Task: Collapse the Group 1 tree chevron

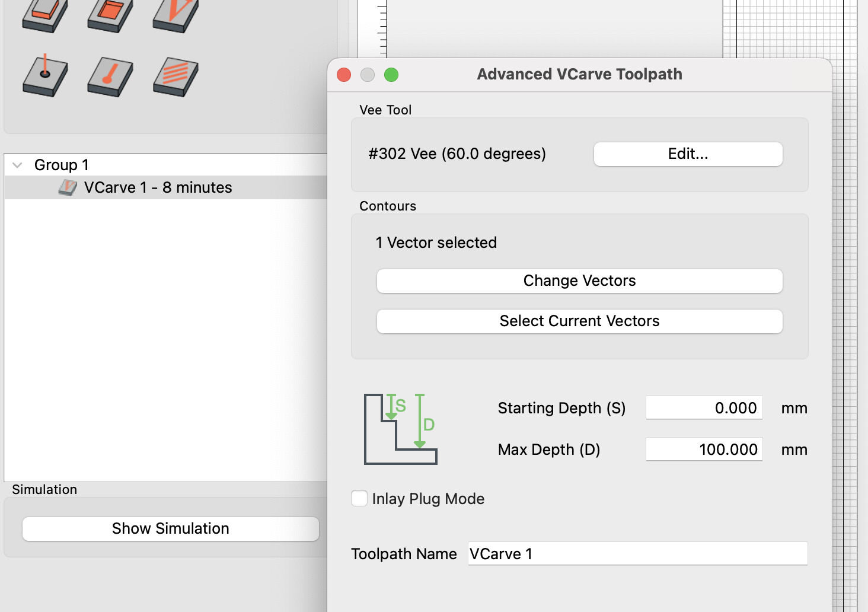Action: pyautogui.click(x=18, y=165)
